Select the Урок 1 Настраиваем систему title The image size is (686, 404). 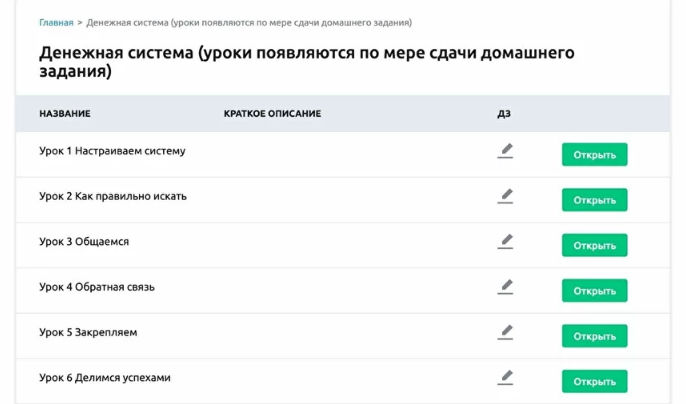coord(112,151)
